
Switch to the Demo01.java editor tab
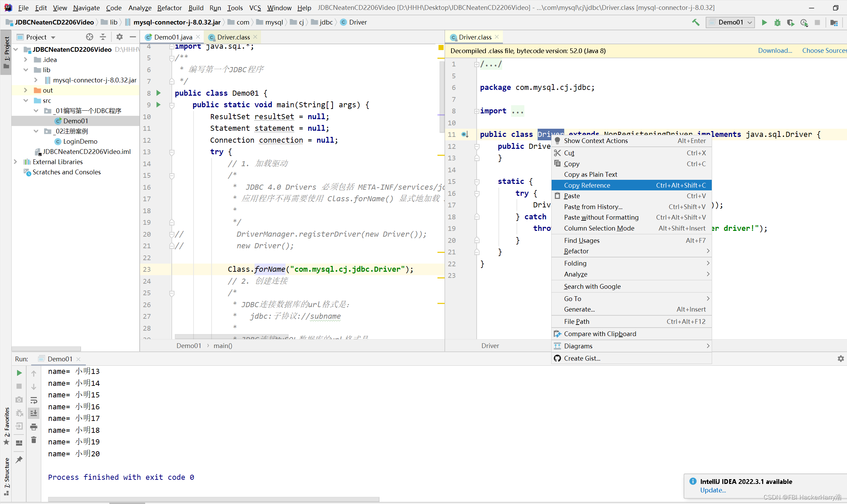173,37
